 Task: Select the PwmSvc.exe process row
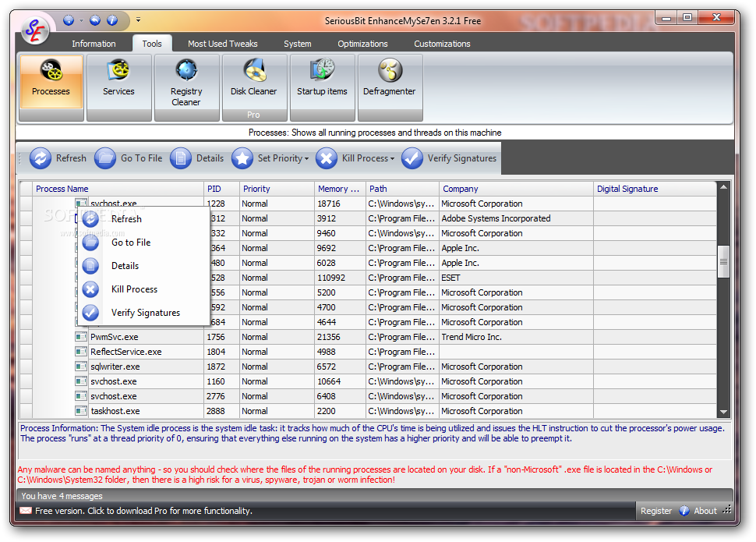pyautogui.click(x=369, y=337)
